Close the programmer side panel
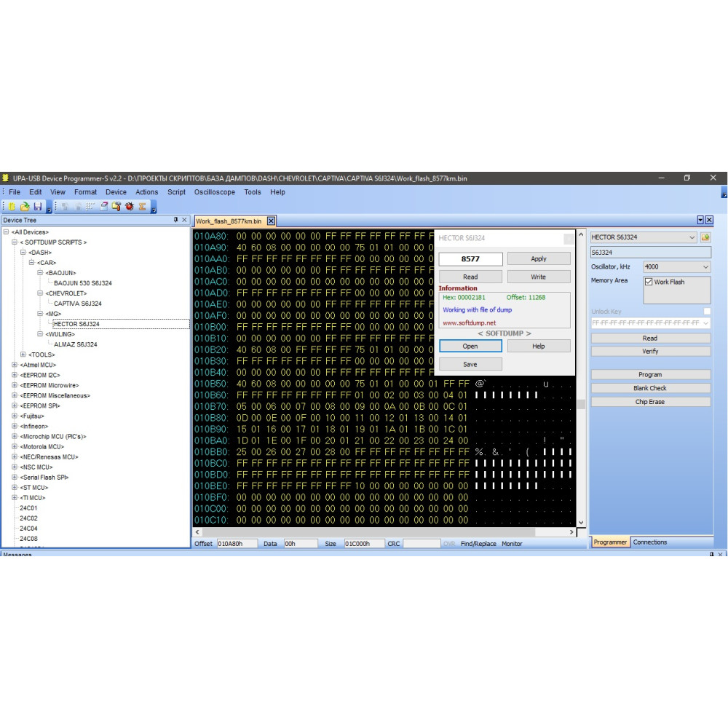This screenshot has height=728, width=728. point(709,220)
